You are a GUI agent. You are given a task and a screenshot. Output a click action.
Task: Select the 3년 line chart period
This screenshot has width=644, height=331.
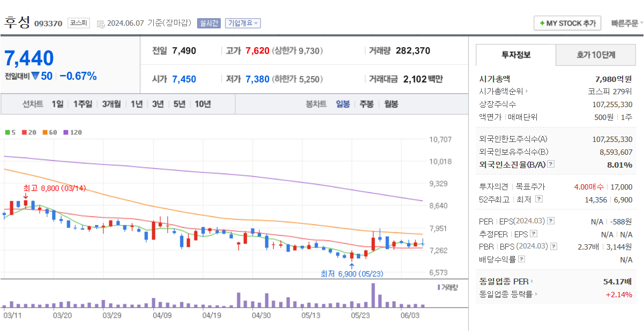point(158,104)
